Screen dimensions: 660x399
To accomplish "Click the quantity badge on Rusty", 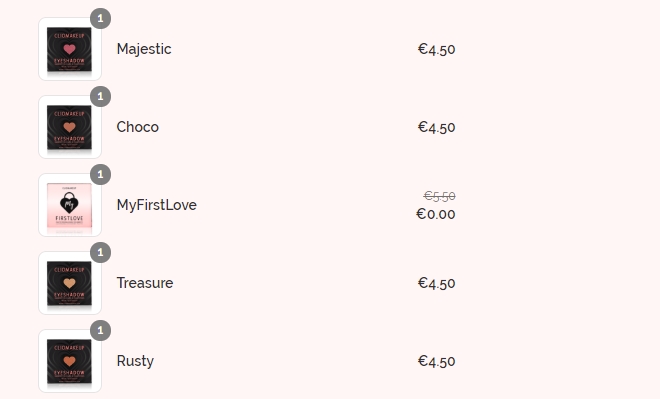I will (x=100, y=330).
